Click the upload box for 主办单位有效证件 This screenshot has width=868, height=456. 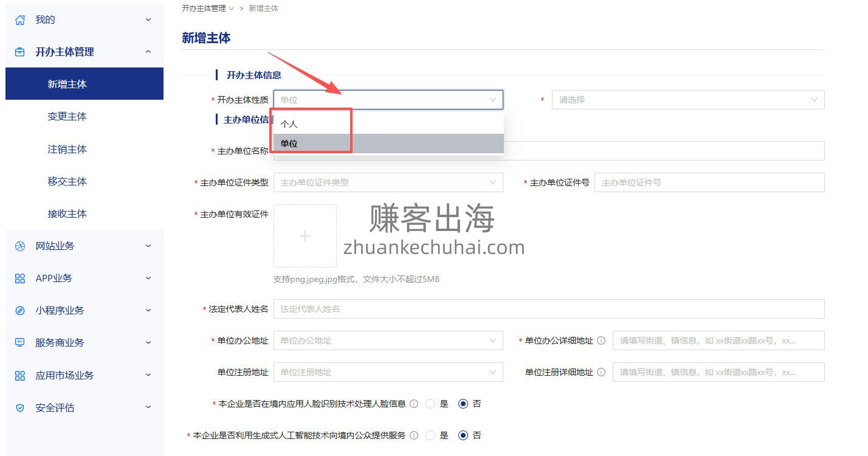305,236
